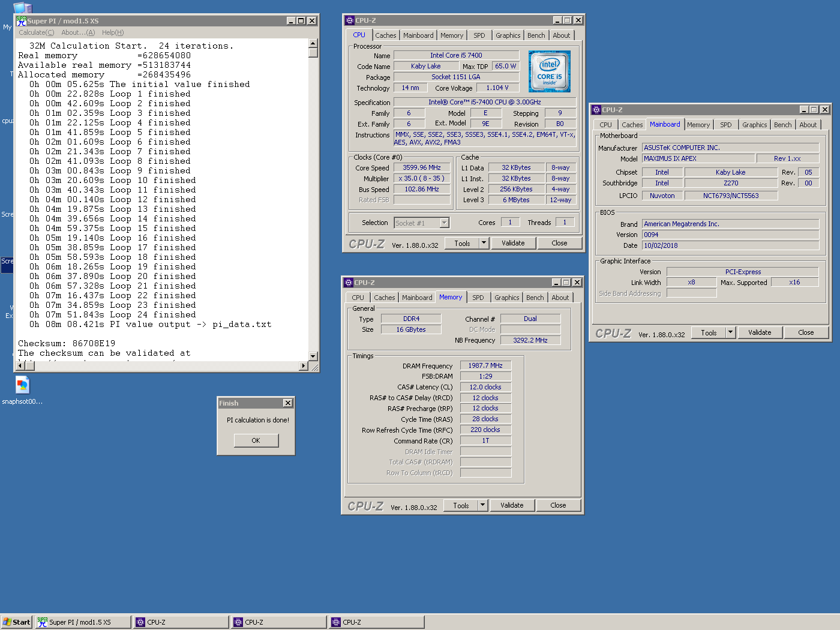840x630 pixels.
Task: Minimize the Super PI window
Action: [x=290, y=20]
